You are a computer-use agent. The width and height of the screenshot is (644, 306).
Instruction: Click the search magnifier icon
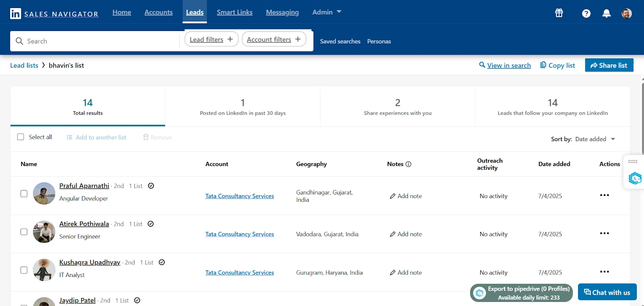(19, 41)
